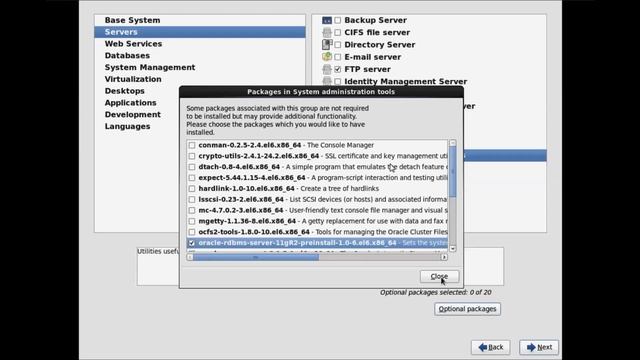Image resolution: width=640 pixels, height=360 pixels.
Task: Click the horizontal scrollbar left arrow
Action: (x=190, y=257)
